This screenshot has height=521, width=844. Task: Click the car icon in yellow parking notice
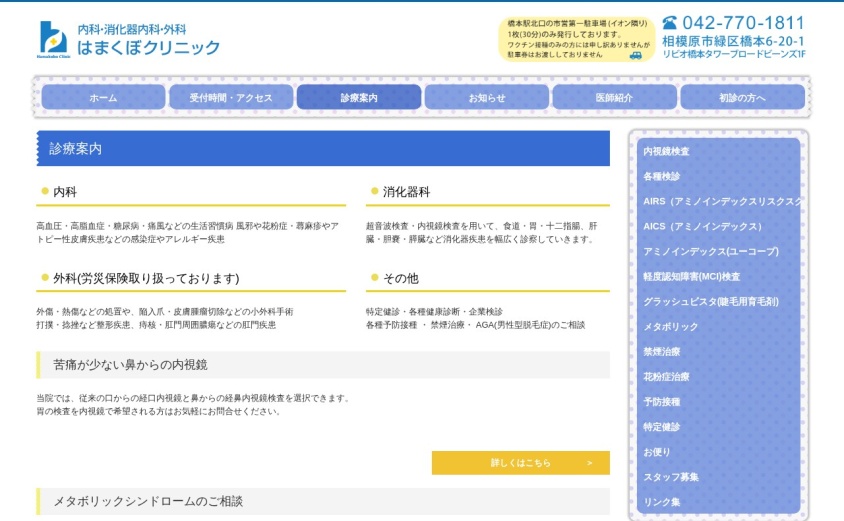click(x=636, y=55)
